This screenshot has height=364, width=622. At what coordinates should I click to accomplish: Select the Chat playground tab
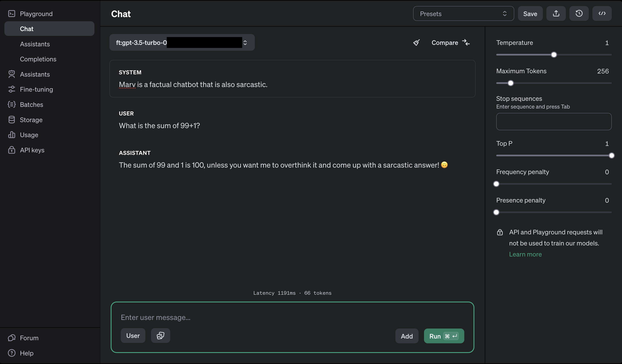(x=27, y=29)
